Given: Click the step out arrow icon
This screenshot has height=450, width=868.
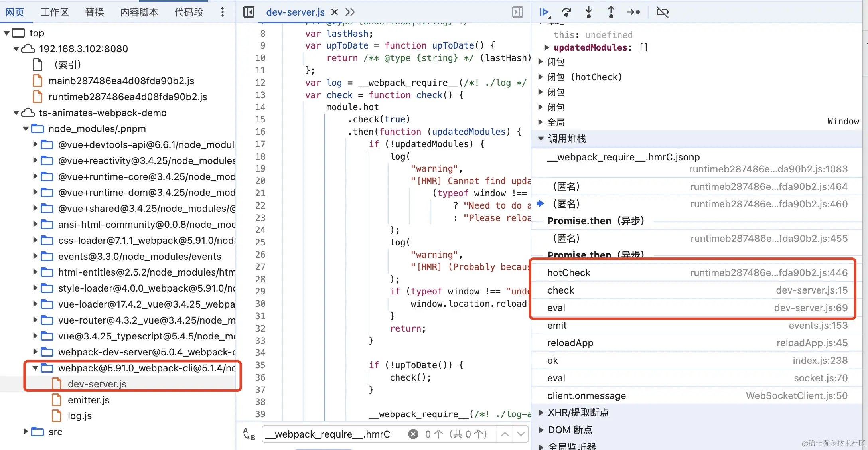Looking at the screenshot, I should point(611,12).
